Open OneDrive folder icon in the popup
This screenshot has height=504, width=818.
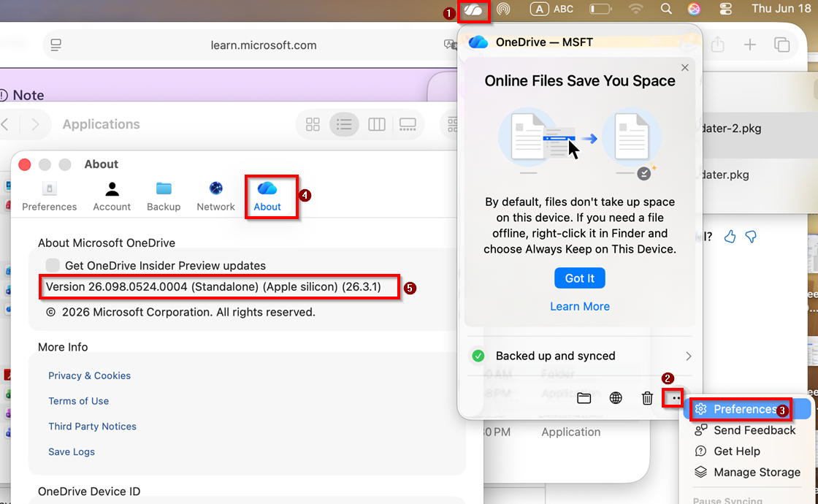(584, 398)
